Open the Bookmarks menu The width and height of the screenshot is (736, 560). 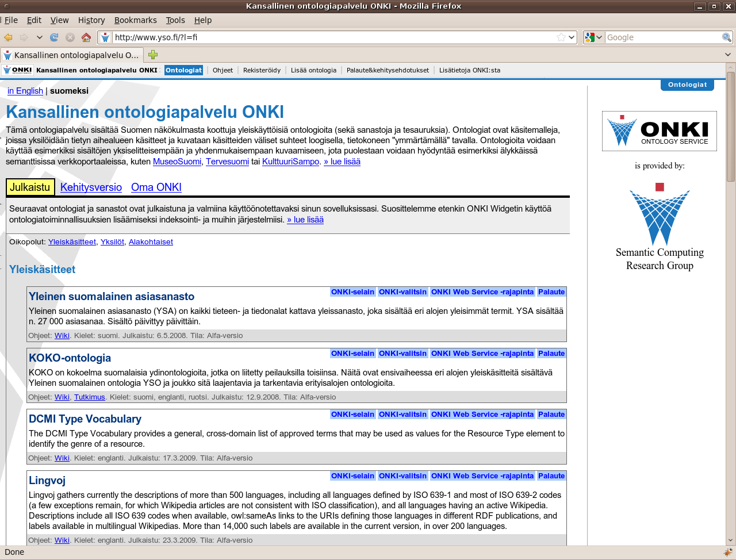(135, 20)
